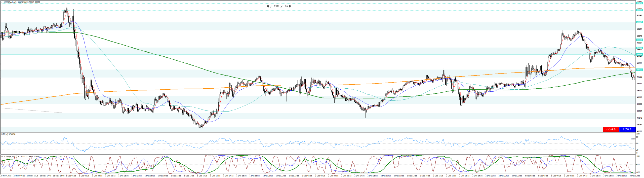This screenshot has height=178, width=644.
Task: Click the 1 Dec 23:55 time axis label
Action: pos(294,176)
